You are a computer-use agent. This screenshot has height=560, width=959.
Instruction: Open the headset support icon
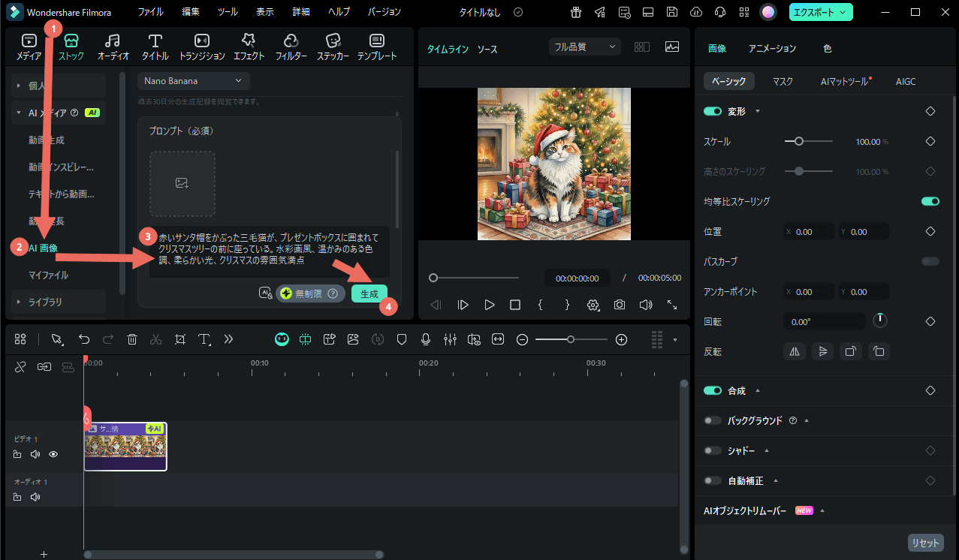point(719,12)
